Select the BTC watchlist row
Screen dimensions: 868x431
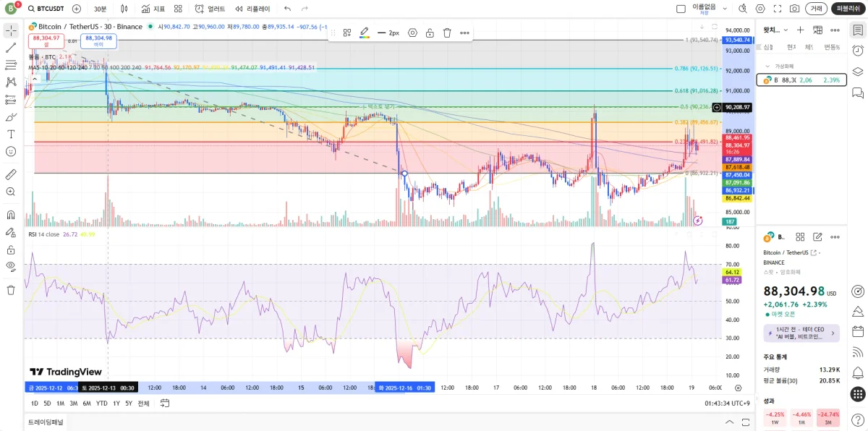801,80
